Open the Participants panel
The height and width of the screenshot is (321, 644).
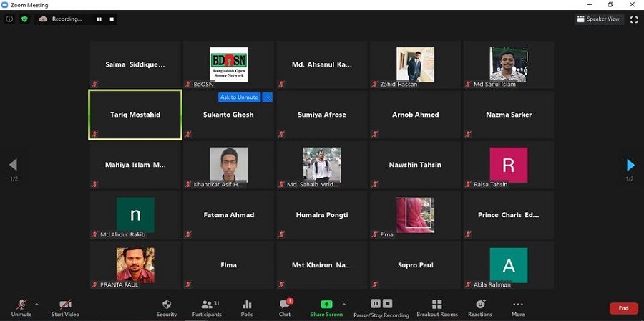[x=207, y=307]
